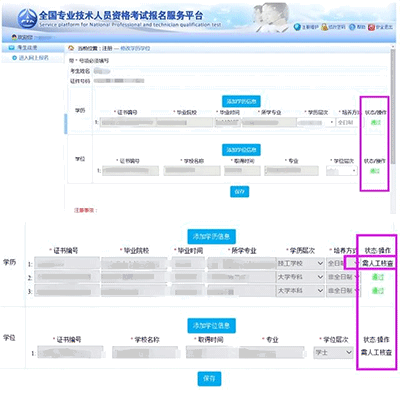Image resolution: width=400 pixels, height=393 pixels.
Task: Click the user avatar icon beside 欢迎您
Action: (x=14, y=37)
